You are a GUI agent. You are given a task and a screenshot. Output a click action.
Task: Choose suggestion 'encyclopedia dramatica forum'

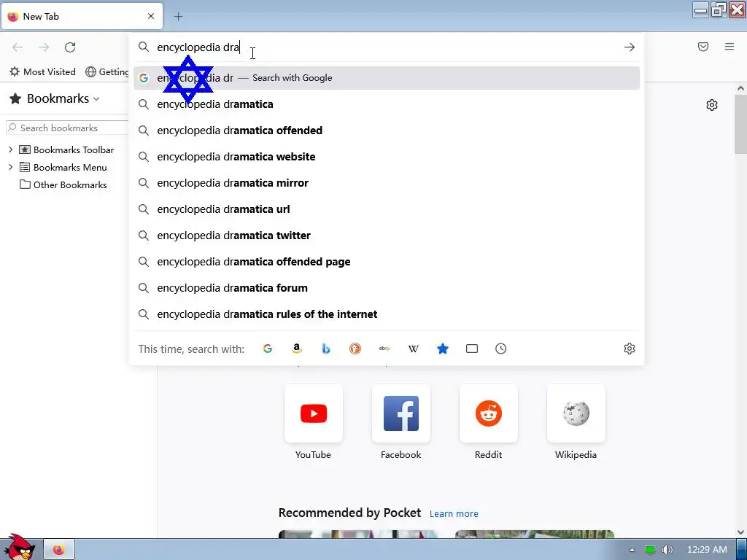point(387,287)
